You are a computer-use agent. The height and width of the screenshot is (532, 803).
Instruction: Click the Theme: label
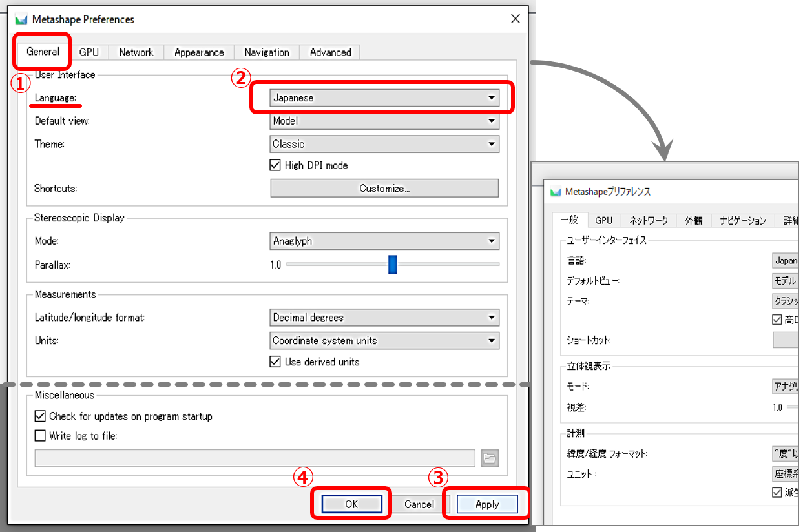click(50, 144)
